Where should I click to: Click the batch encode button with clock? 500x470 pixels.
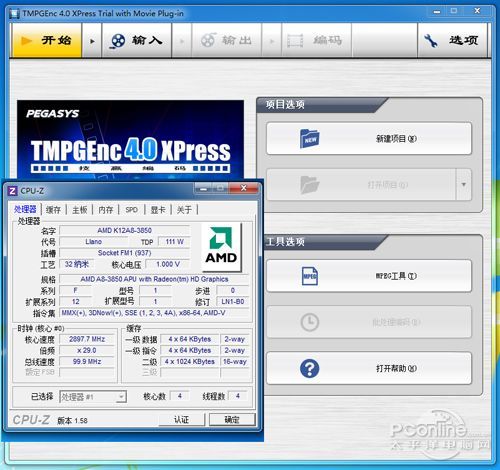tap(369, 322)
